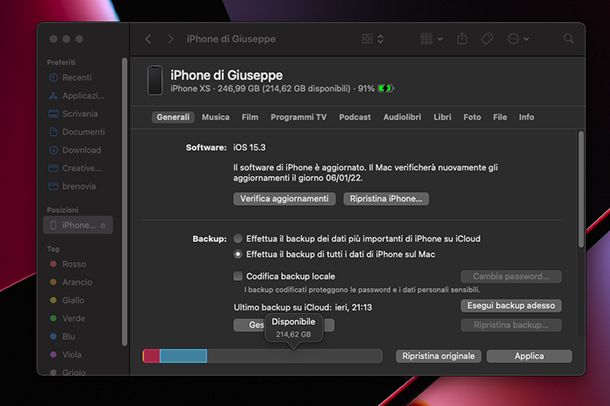Switch to the Podcast tab

[x=355, y=117]
